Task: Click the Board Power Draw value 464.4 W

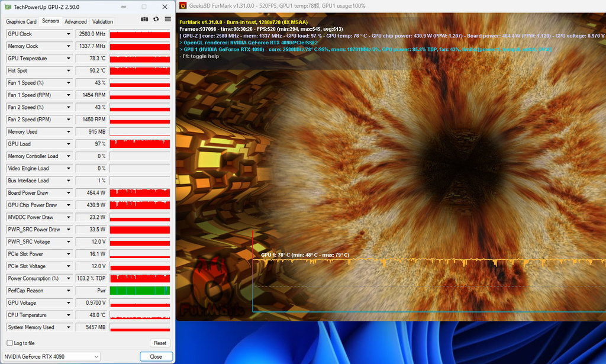Action: pyautogui.click(x=92, y=193)
